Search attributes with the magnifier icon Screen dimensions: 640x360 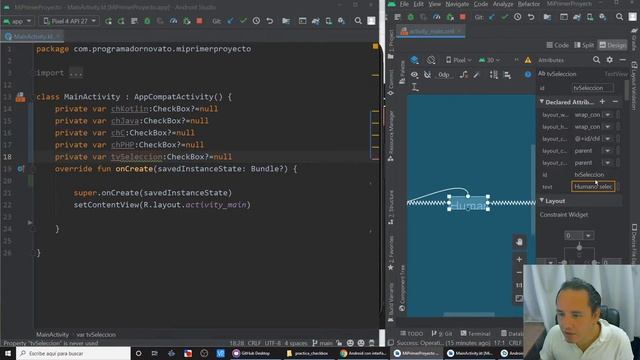(596, 60)
